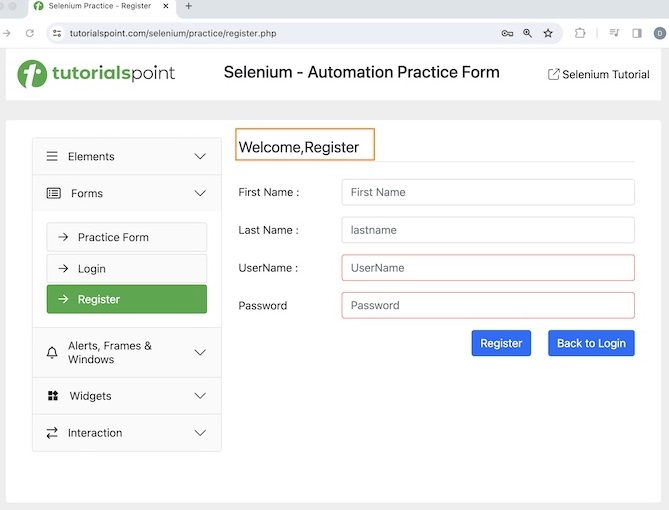Click the blue Register button
Screen dimensions: 669x510
pyautogui.click(x=501, y=343)
